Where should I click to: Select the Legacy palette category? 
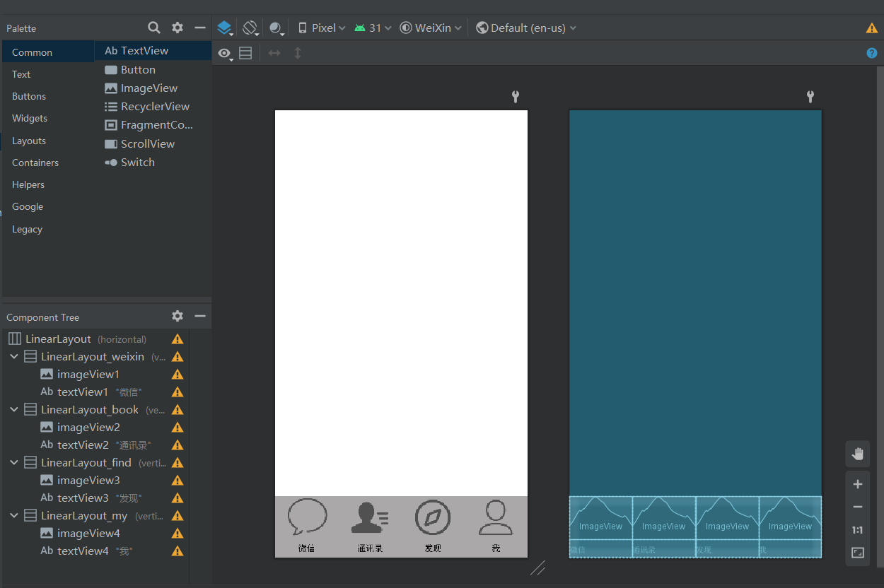click(48, 229)
